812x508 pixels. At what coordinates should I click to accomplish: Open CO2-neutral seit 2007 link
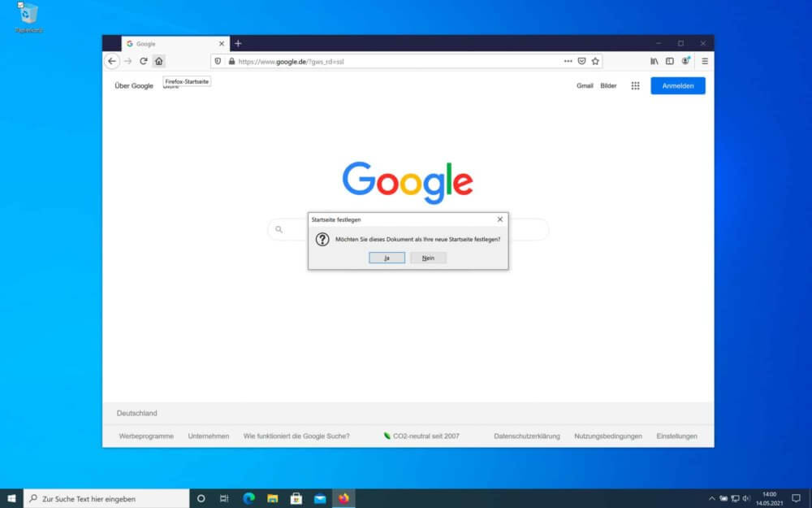(421, 436)
